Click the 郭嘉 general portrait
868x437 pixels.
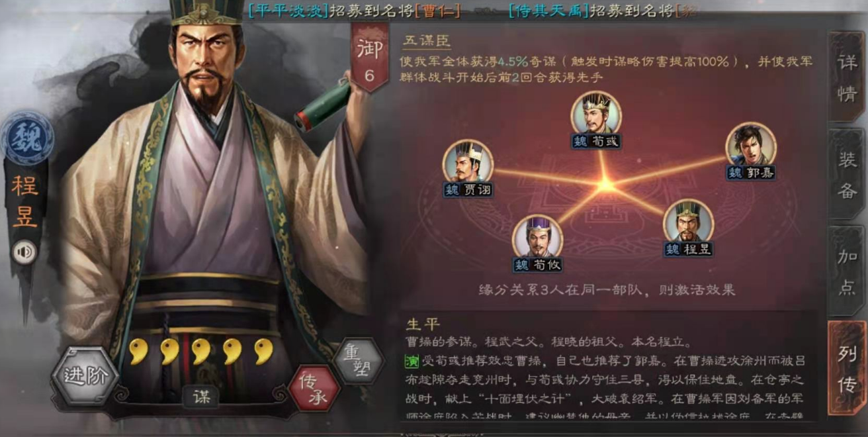point(751,145)
